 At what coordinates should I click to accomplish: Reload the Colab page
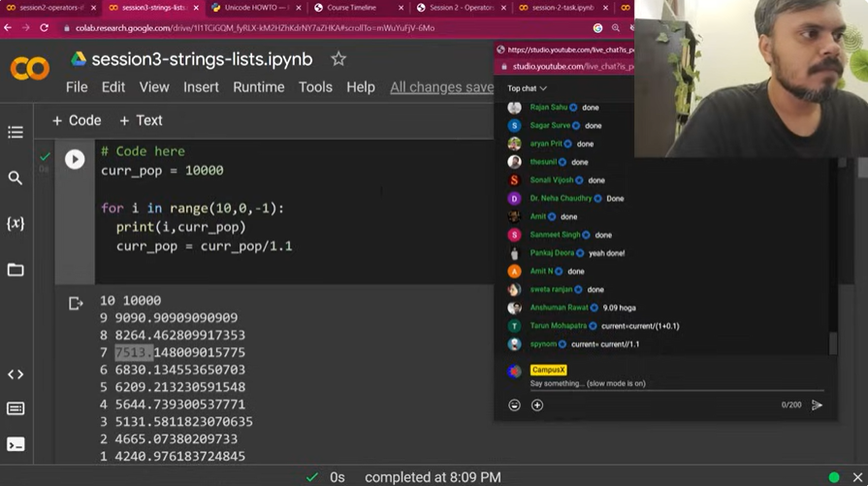tap(45, 28)
